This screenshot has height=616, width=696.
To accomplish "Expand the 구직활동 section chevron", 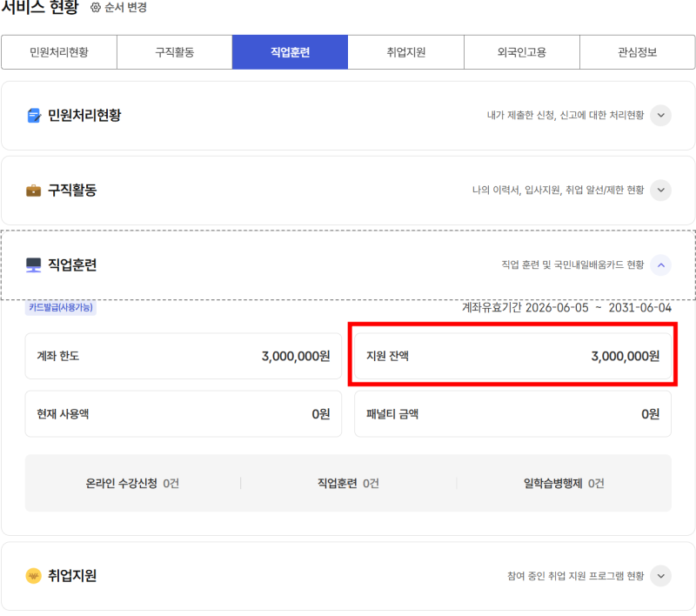I will [x=660, y=190].
